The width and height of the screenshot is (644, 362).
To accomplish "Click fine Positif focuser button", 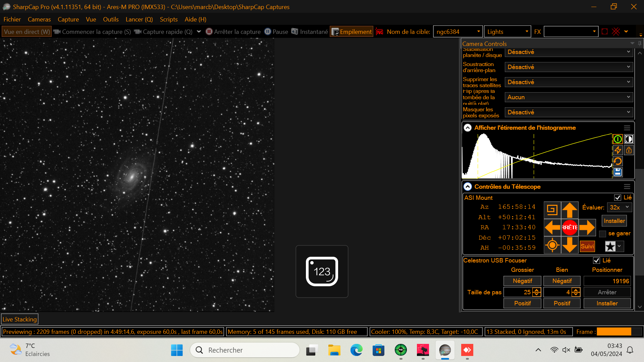I will pos(562,303).
